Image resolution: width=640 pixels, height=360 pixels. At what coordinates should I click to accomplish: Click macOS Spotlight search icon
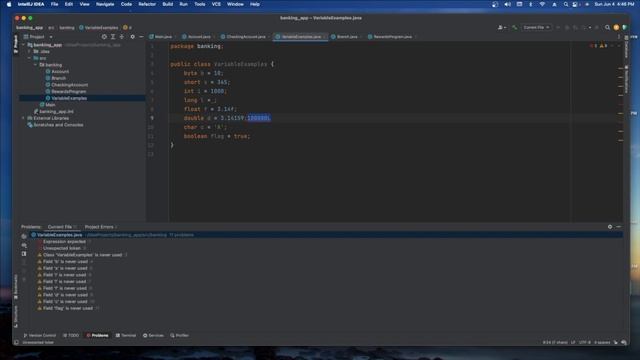pyautogui.click(x=566, y=4)
